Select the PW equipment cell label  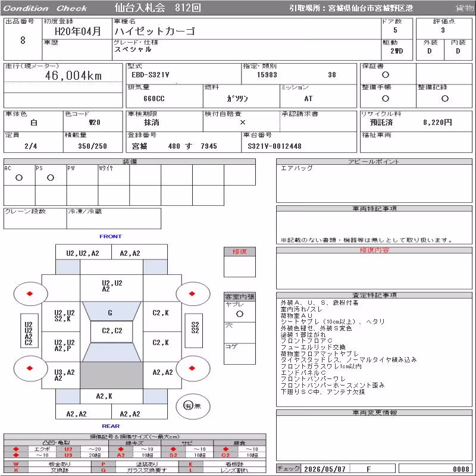pyautogui.click(x=71, y=168)
